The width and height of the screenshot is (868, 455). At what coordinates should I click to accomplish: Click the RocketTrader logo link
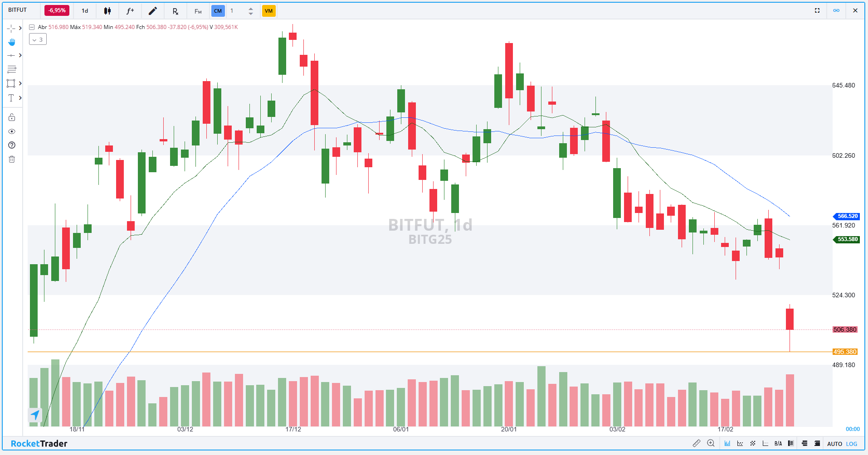(x=40, y=444)
